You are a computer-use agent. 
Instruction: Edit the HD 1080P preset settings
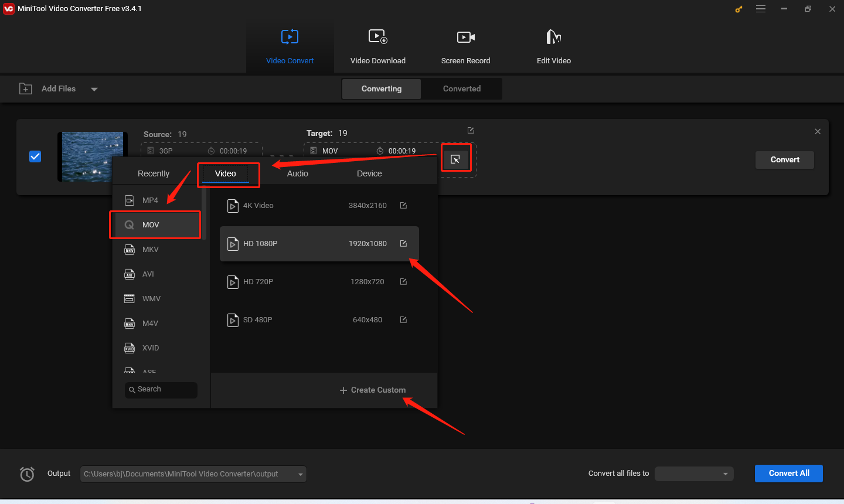pos(403,243)
